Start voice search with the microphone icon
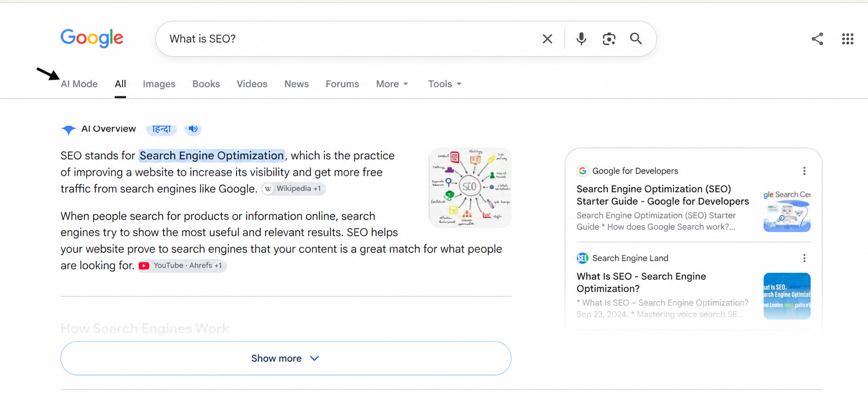Screen dimensions: 868x403 click(581, 39)
